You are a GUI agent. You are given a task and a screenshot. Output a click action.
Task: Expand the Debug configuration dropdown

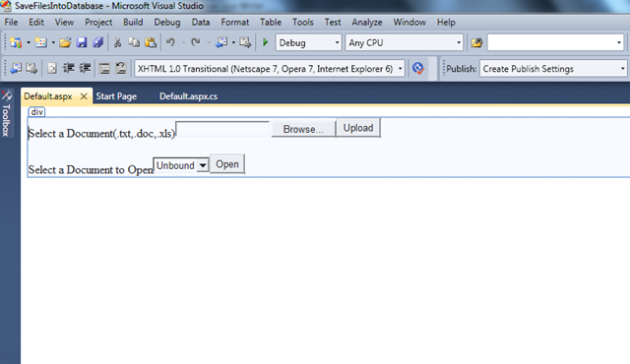pyautogui.click(x=337, y=43)
